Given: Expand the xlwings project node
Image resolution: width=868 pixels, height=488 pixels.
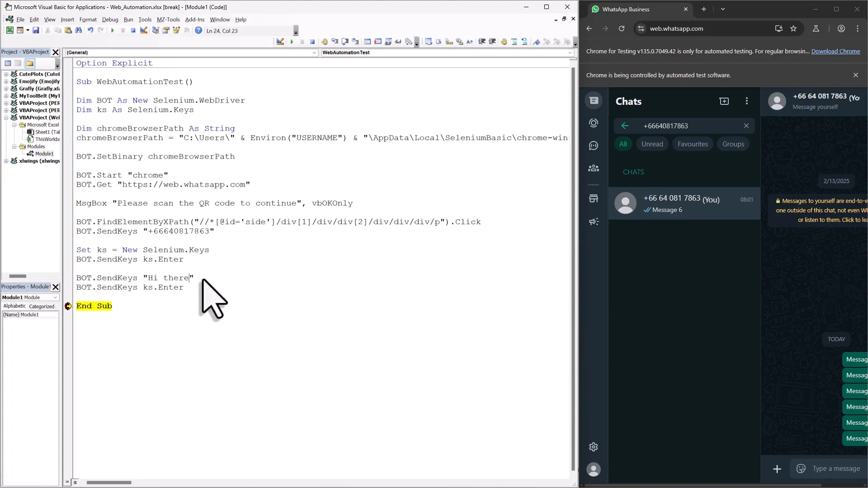Looking at the screenshot, I should (6, 161).
